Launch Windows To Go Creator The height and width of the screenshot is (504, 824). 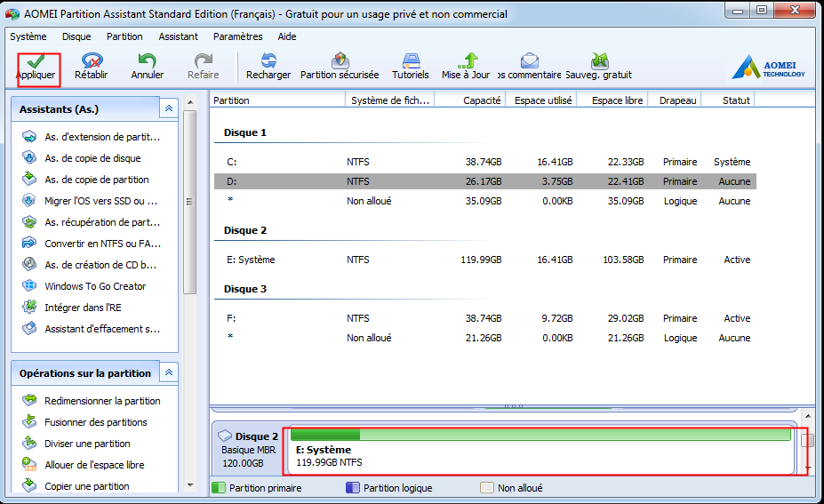(95, 286)
